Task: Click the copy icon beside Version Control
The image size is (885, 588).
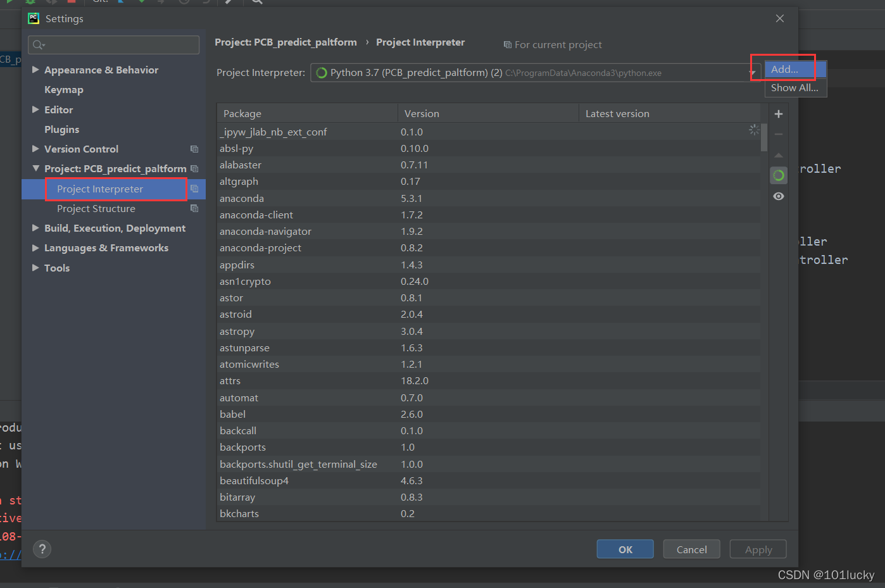Action: [x=194, y=149]
